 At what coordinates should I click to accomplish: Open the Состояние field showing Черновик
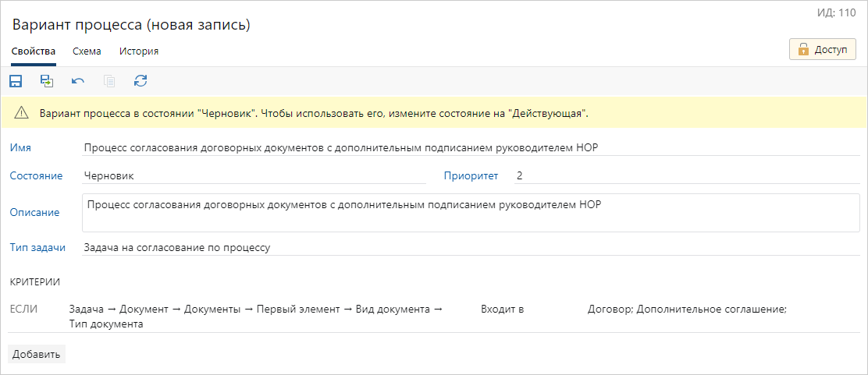(x=253, y=176)
